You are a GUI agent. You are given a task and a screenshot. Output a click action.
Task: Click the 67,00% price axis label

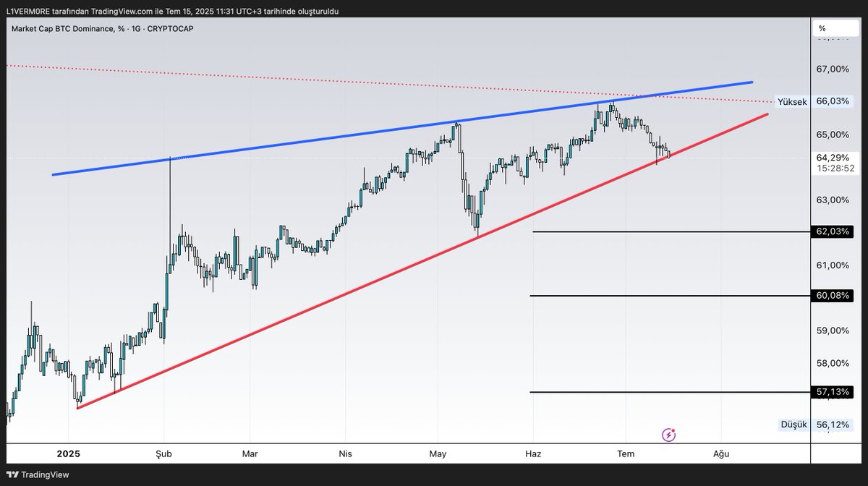[832, 69]
